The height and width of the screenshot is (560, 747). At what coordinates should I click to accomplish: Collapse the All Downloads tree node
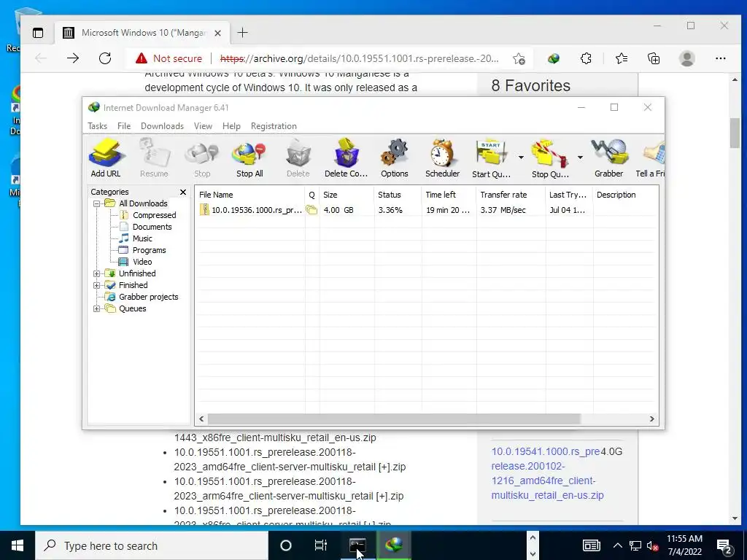pyautogui.click(x=97, y=204)
